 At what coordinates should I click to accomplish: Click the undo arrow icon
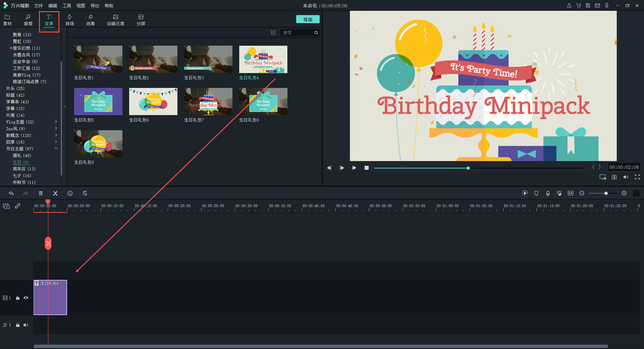(x=11, y=193)
